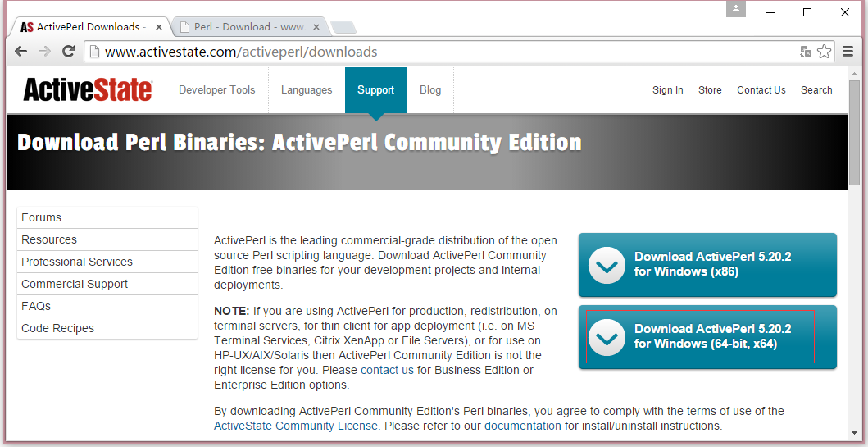Click the translate page icon in address bar
This screenshot has width=868, height=447.
tap(806, 52)
